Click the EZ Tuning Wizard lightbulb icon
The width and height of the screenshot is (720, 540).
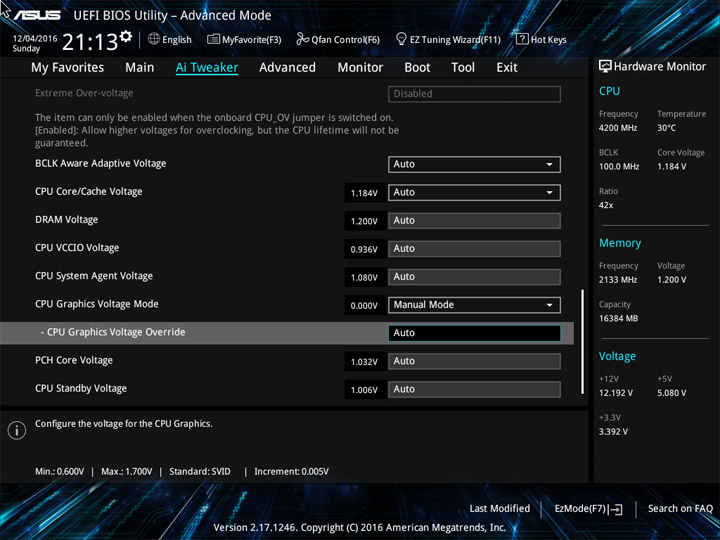coord(401,39)
